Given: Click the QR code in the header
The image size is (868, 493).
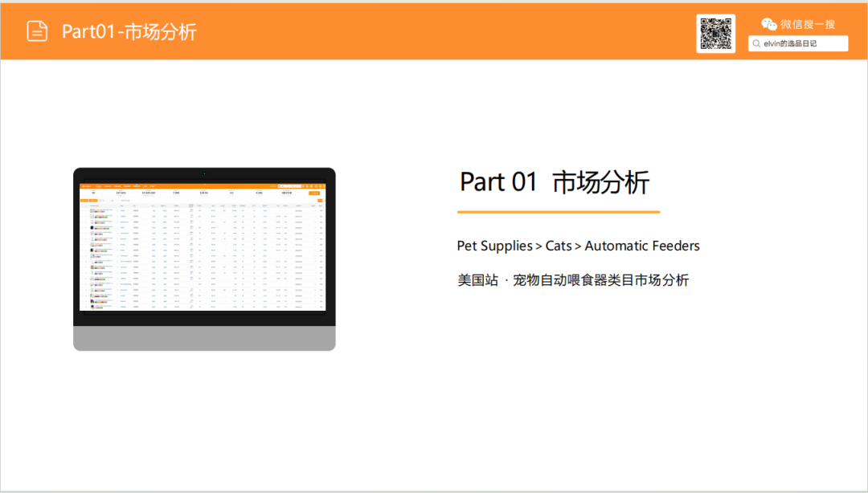Looking at the screenshot, I should coord(716,34).
